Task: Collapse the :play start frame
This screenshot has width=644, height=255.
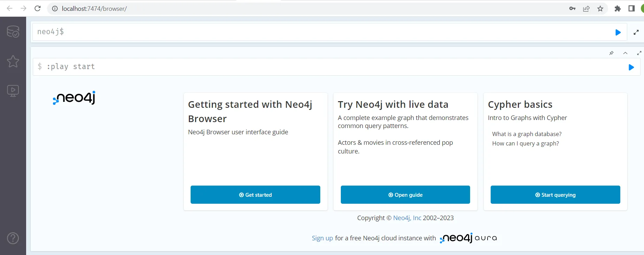Action: click(x=625, y=53)
